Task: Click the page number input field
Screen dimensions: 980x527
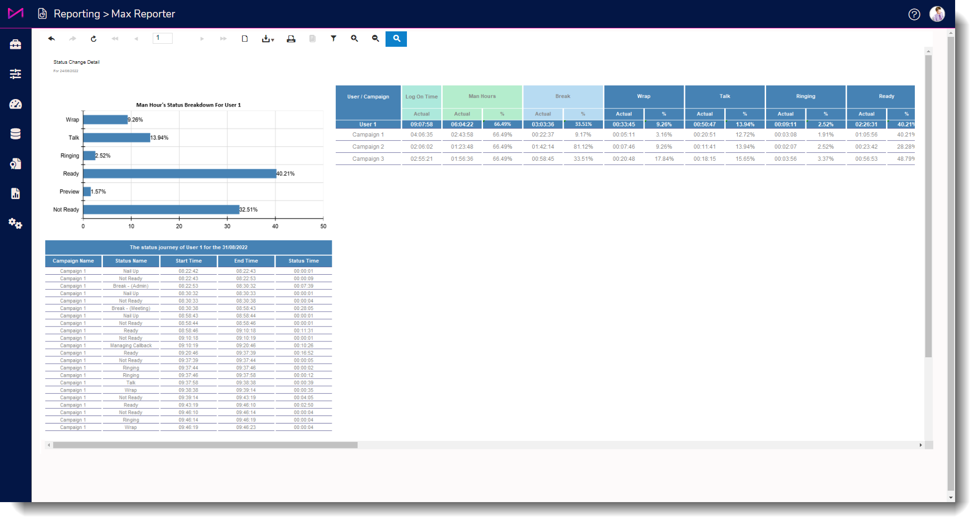Action: [x=163, y=38]
